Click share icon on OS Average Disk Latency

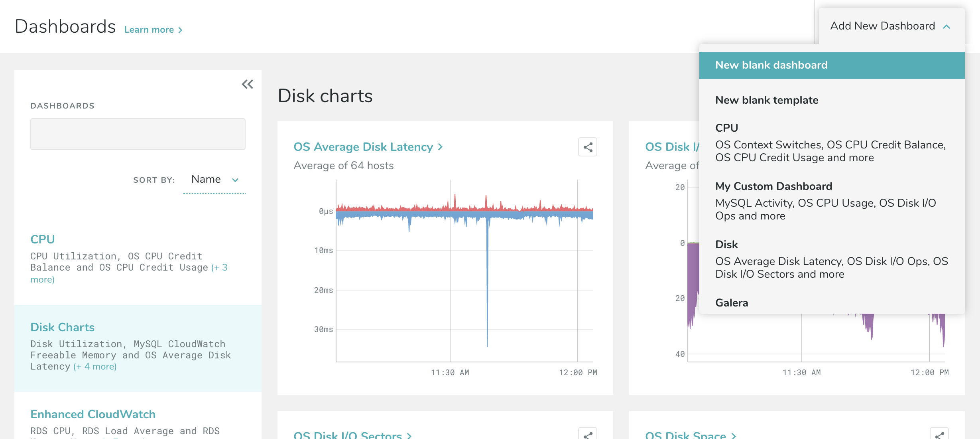click(587, 147)
